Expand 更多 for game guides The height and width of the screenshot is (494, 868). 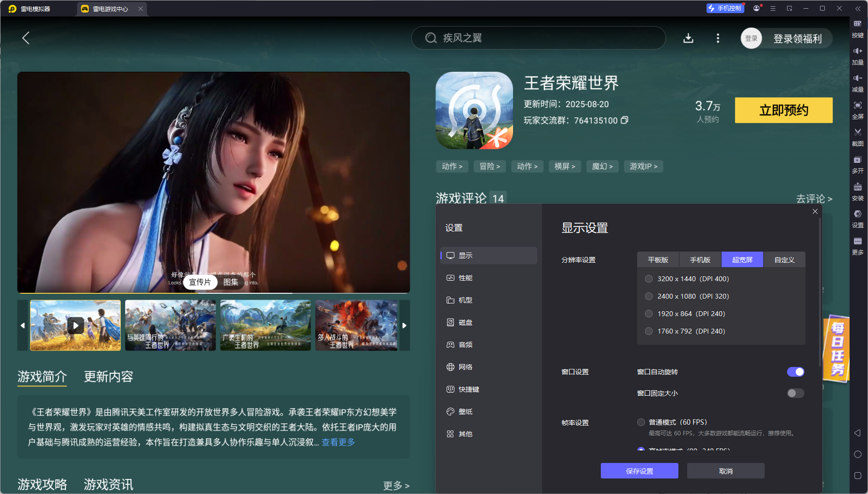click(396, 485)
